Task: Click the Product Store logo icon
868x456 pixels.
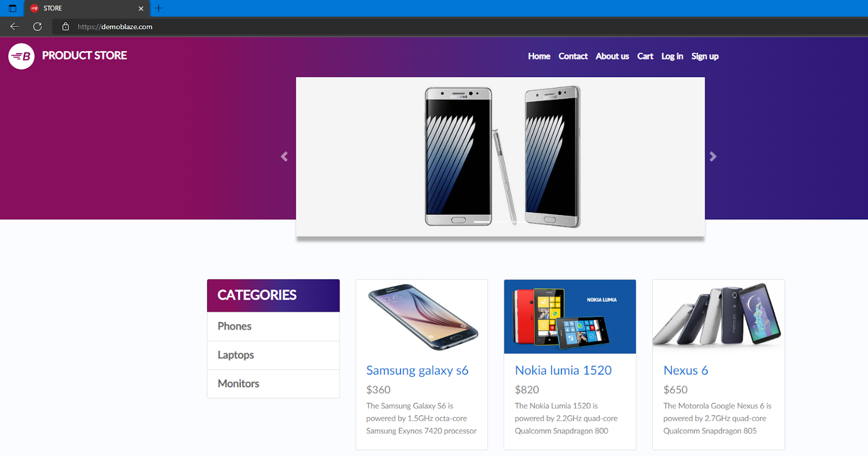Action: pos(22,56)
